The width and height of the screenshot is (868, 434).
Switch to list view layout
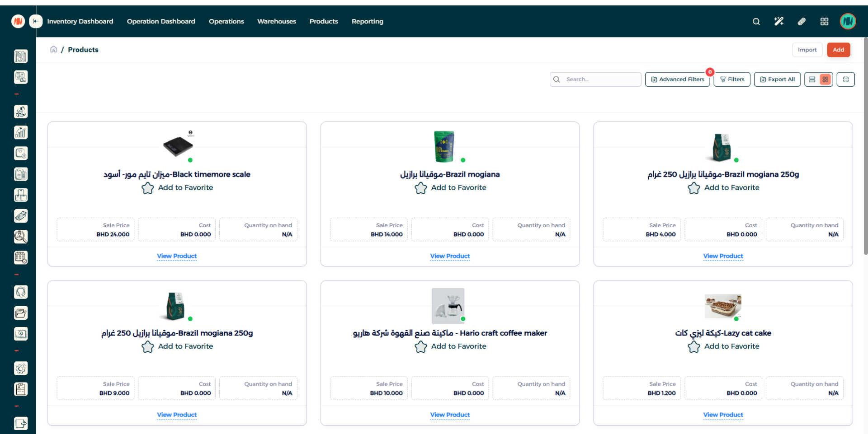coord(812,79)
